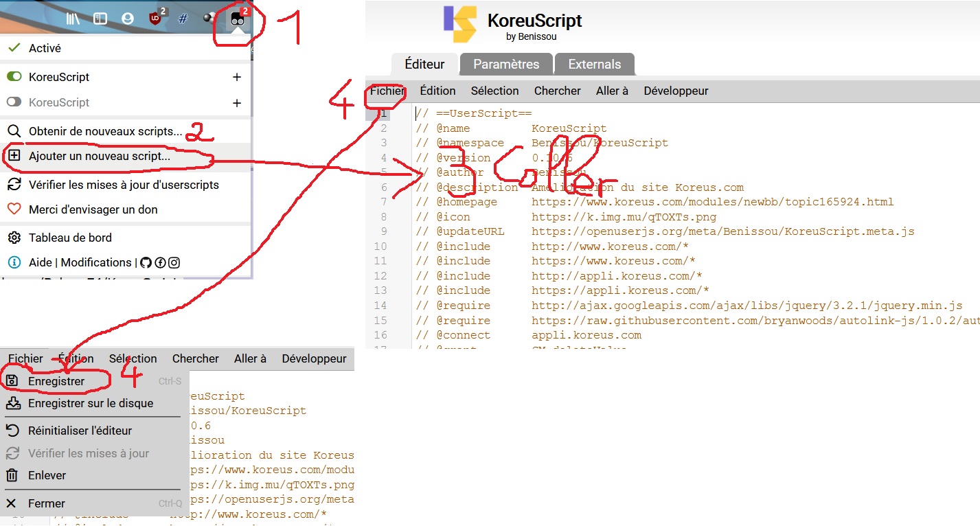Switch to the Paramètres tab
Image resolution: width=980 pixels, height=526 pixels.
[506, 65]
